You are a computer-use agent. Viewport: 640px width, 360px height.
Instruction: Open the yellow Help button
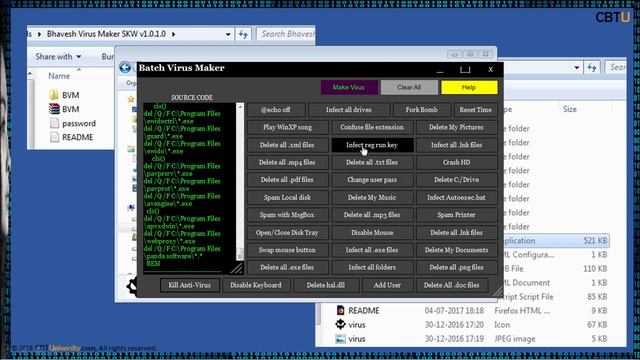click(x=469, y=87)
